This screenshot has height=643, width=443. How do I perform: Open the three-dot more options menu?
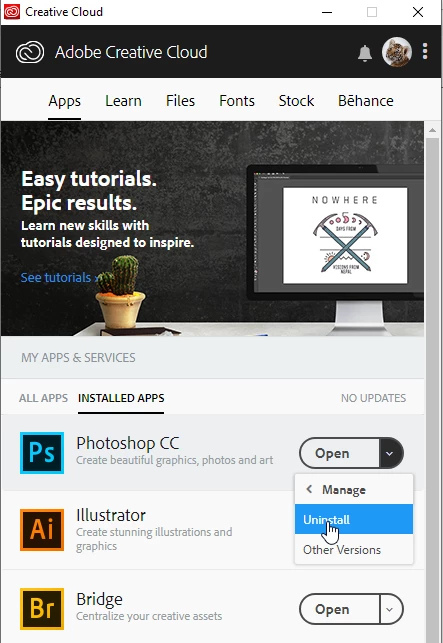tap(425, 52)
